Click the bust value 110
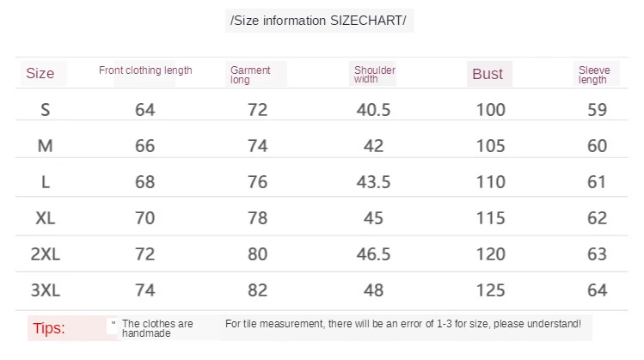 click(490, 182)
